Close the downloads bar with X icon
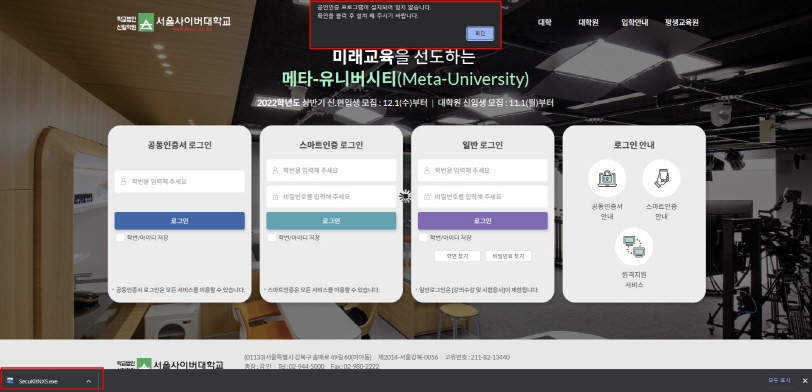Image resolution: width=812 pixels, height=392 pixels. point(805,381)
